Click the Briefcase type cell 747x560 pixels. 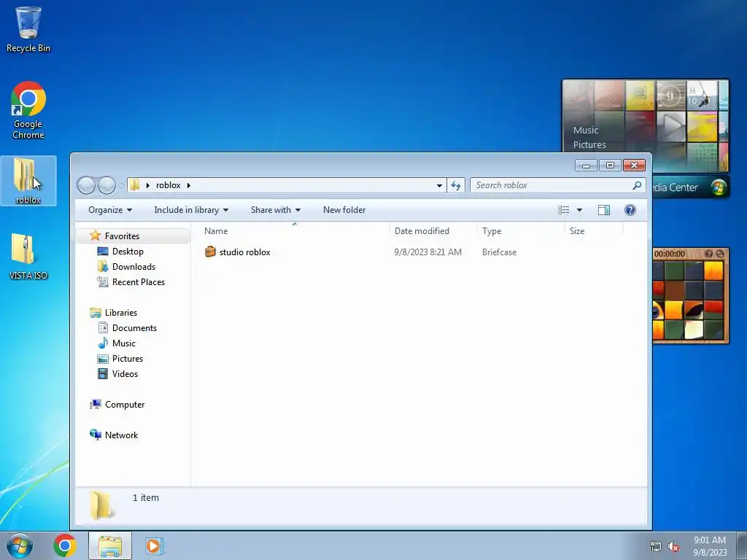coord(499,252)
